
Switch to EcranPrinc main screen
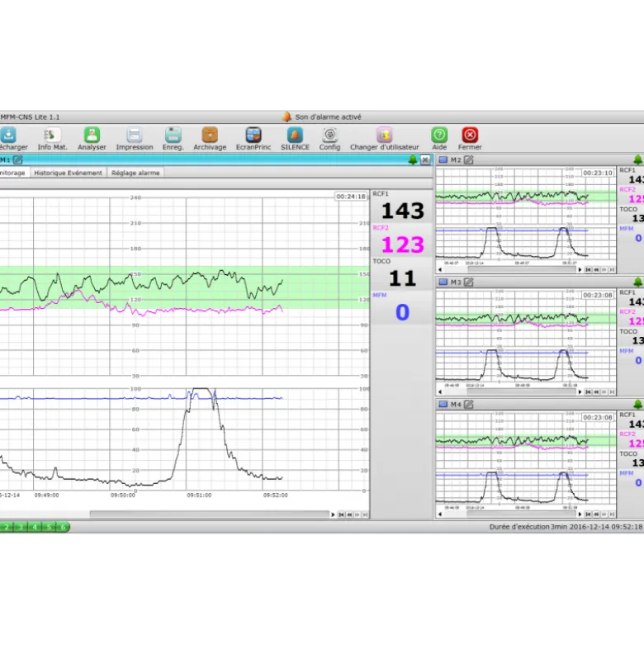(x=253, y=135)
